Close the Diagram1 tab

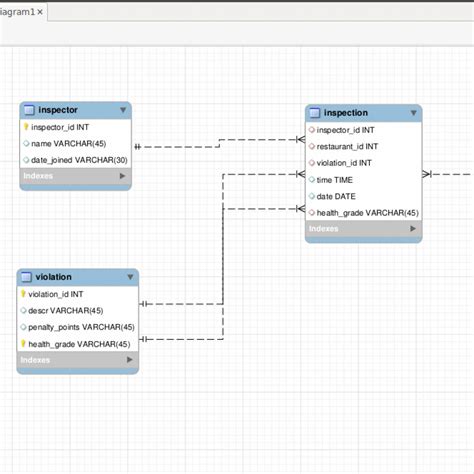[x=40, y=12]
